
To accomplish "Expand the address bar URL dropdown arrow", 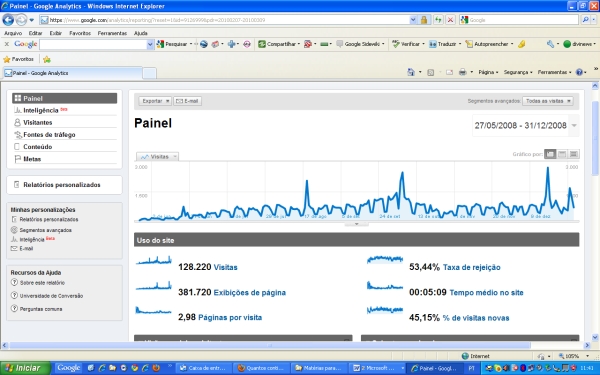I will point(413,20).
